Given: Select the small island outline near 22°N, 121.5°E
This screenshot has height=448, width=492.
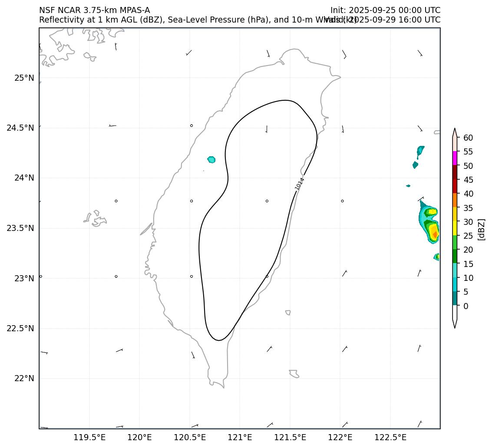Looking at the screenshot, I should pos(294,373).
